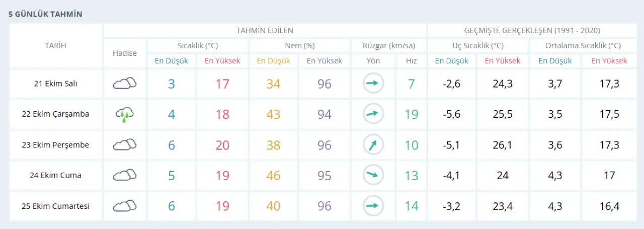644x229 pixels.
Task: Click the cloudy icon for 24 Ekim Cuma
Action: click(125, 176)
